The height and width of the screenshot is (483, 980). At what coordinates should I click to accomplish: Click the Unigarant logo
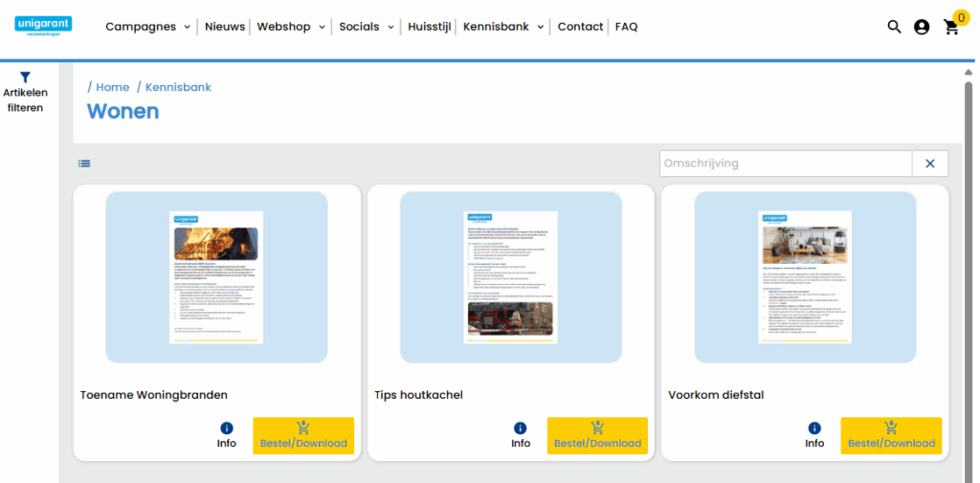(43, 26)
